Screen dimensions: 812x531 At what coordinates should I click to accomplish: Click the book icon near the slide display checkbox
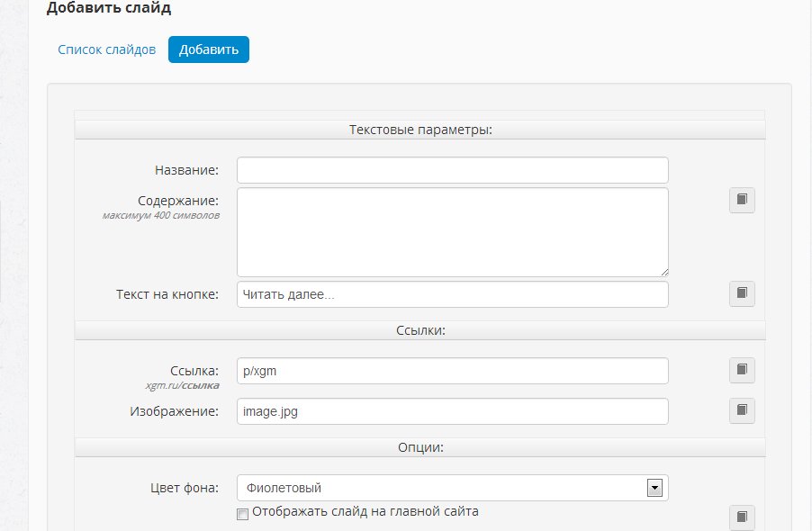tap(742, 517)
